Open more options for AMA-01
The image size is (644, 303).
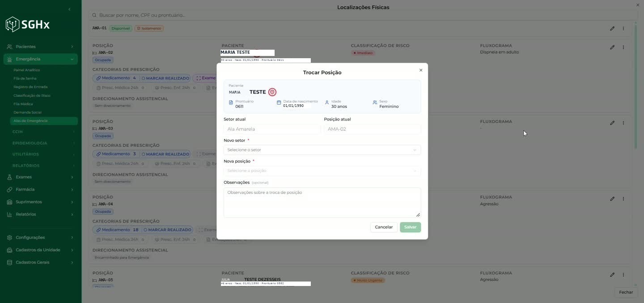pyautogui.click(x=623, y=28)
